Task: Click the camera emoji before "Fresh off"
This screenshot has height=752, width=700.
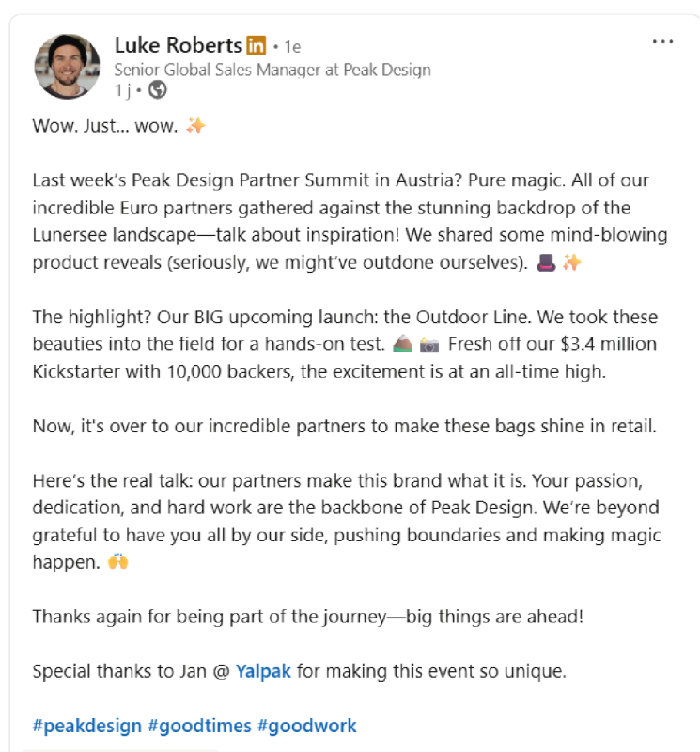Action: pyautogui.click(x=428, y=344)
